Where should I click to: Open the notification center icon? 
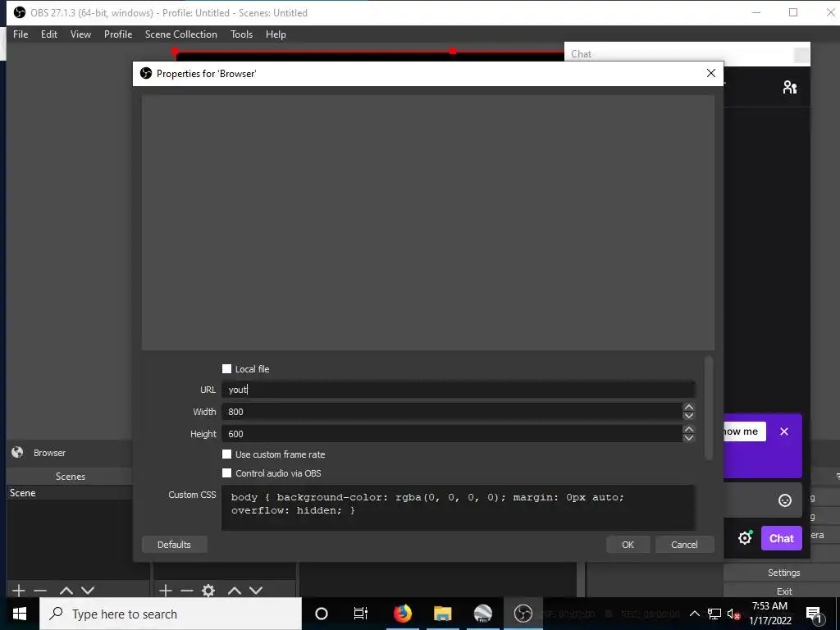(x=814, y=614)
